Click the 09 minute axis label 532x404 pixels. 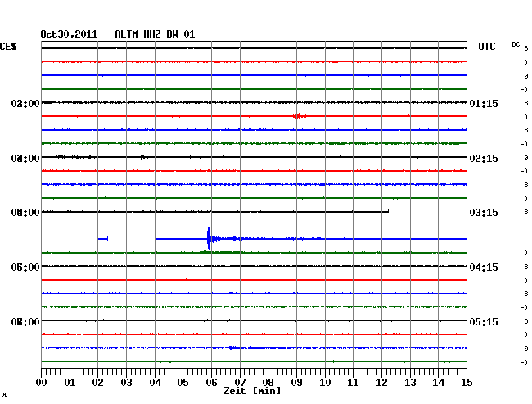coord(296,383)
